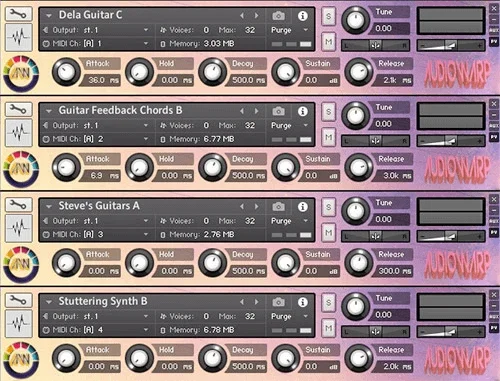This screenshot has width=500, height=381.
Task: Click camera snapshot icon on Guitar Feedback Chords B
Action: [x=279, y=111]
